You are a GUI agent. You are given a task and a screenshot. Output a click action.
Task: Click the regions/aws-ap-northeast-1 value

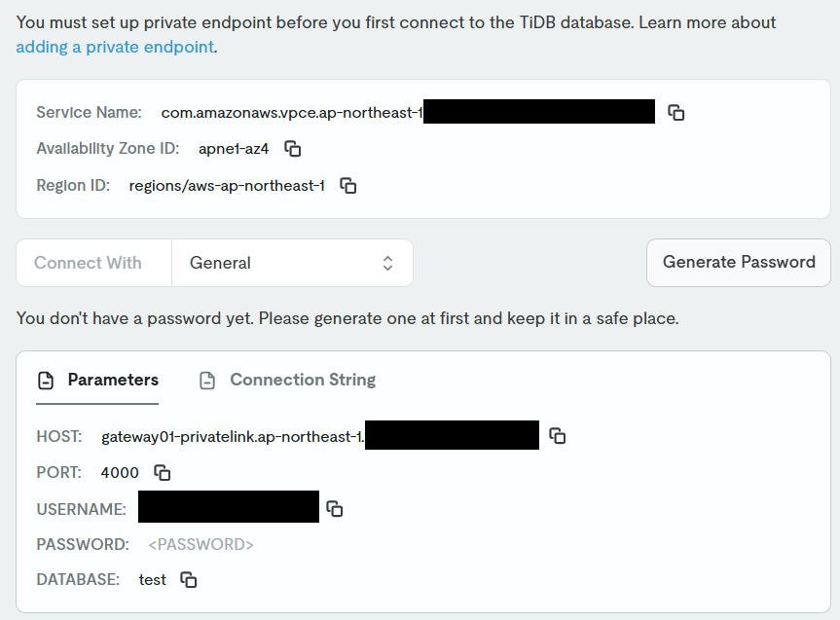pyautogui.click(x=227, y=185)
